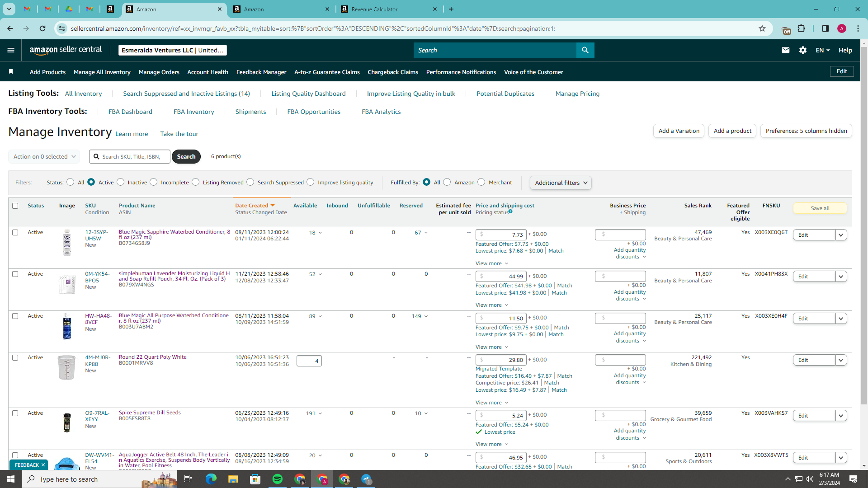Image resolution: width=868 pixels, height=488 pixels.
Task: Expand View more for Blue Magic Sapphire row
Action: coord(492,263)
